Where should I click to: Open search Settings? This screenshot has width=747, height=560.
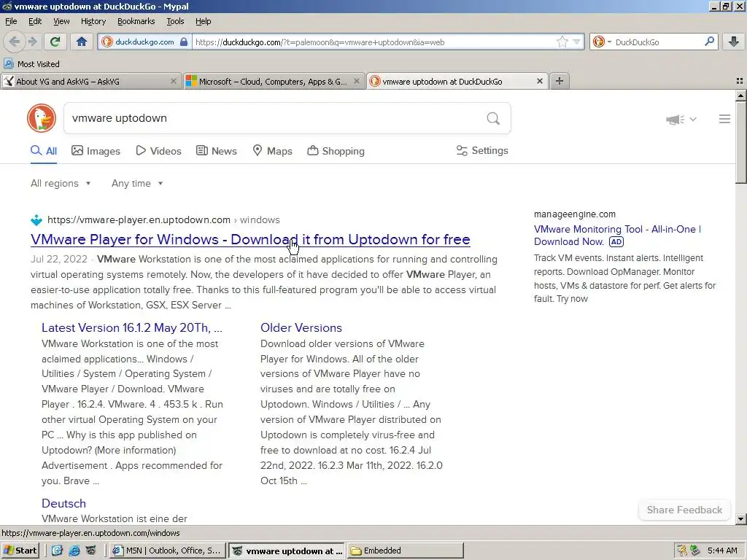[482, 150]
